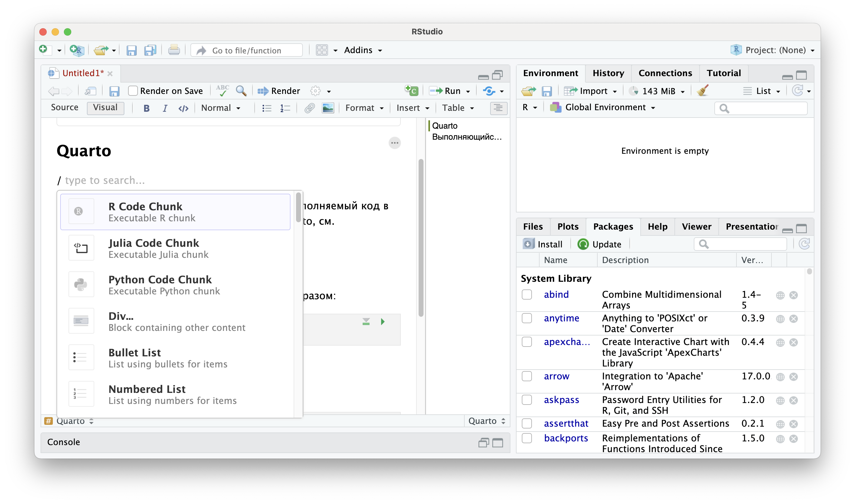Click the Find/Replace magnifier icon
Viewport: 855px width, 504px height.
point(241,91)
